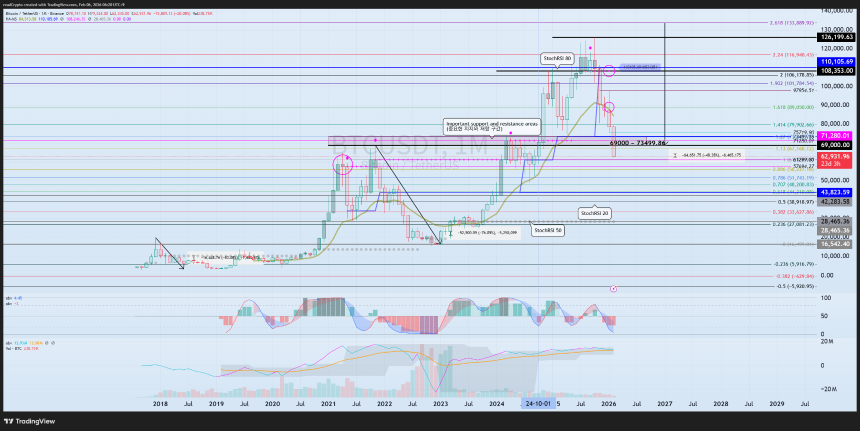Click the small magenta circle near the bottom axis
Viewport: 860px width, 431px height.
(614, 288)
